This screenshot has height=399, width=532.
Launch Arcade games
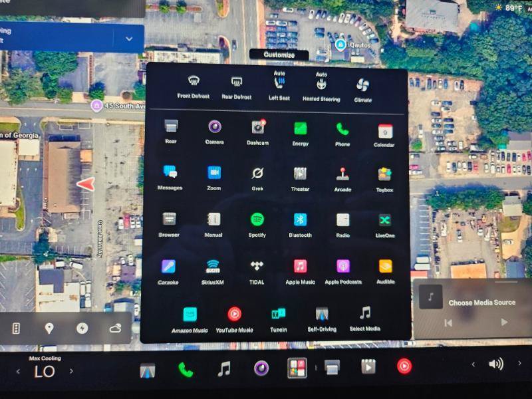[x=342, y=180]
